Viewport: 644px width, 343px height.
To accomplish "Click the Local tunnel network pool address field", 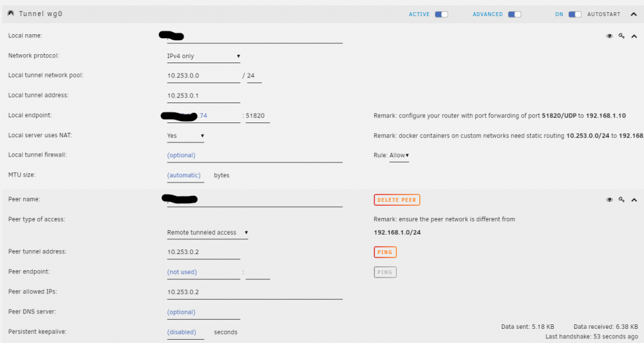I will coord(204,76).
